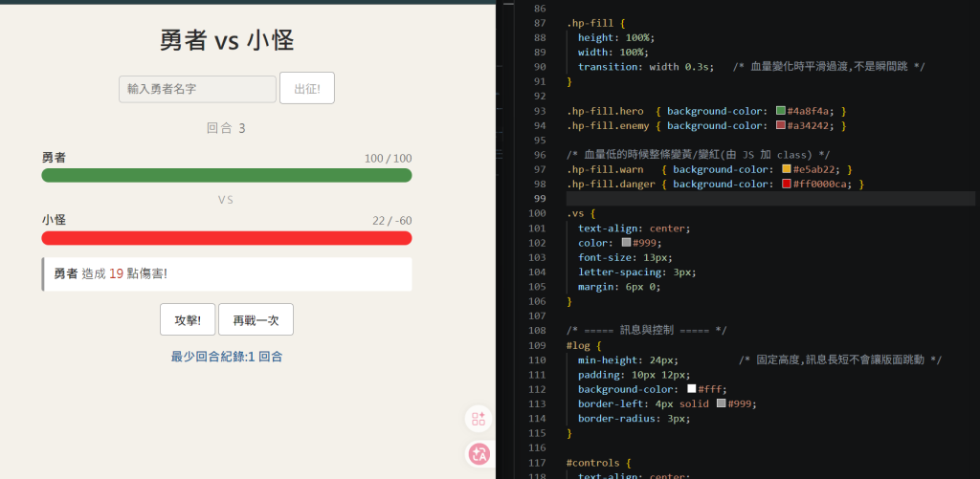Click the 勇者 vs 小怪 heading
The height and width of the screenshot is (479, 980).
(227, 41)
